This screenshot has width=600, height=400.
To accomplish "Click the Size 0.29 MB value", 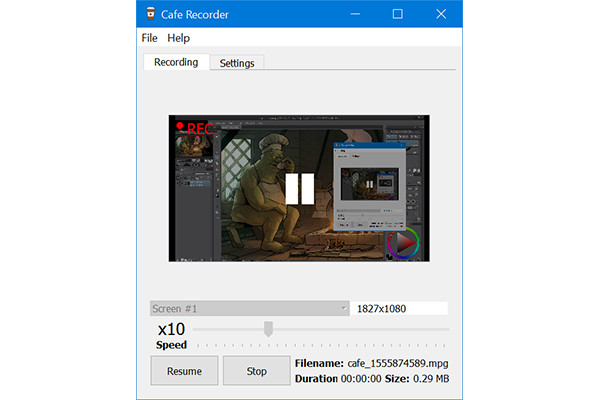I will [x=431, y=379].
